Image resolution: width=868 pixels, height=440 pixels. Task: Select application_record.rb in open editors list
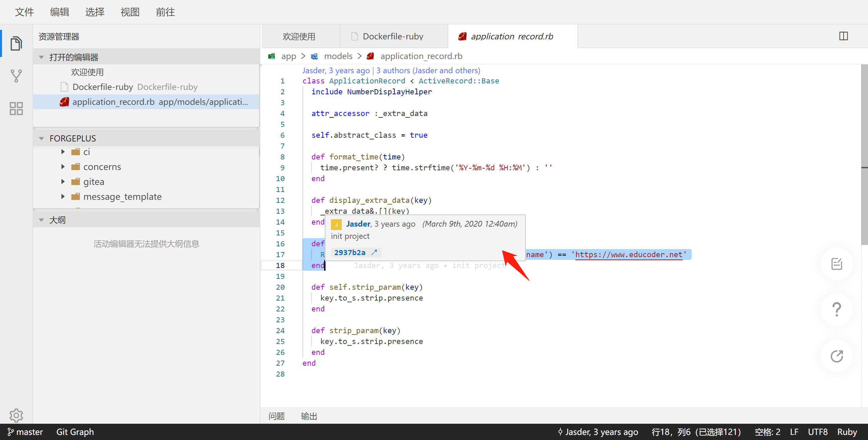click(x=146, y=102)
